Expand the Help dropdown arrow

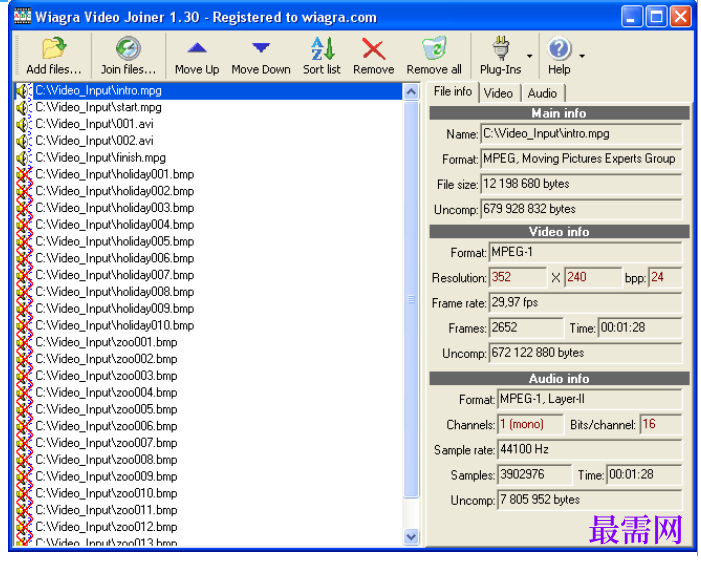click(582, 56)
